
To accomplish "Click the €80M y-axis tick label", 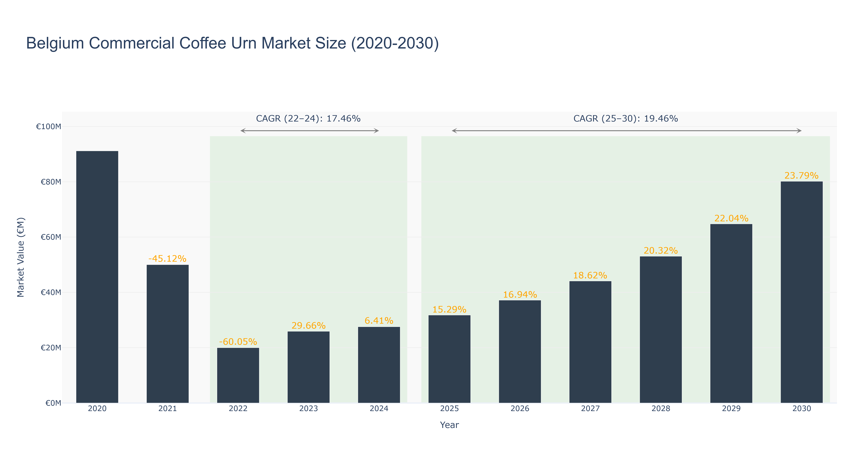I will [x=51, y=182].
